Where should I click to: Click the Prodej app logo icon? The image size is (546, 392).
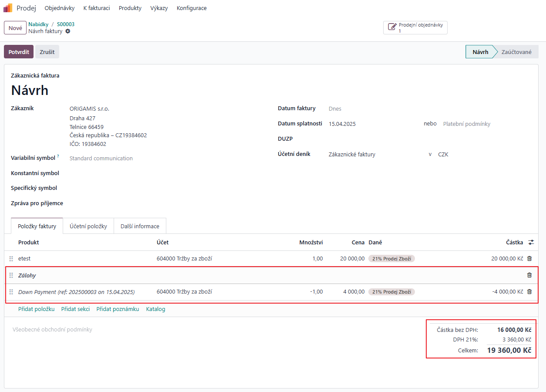(8, 8)
